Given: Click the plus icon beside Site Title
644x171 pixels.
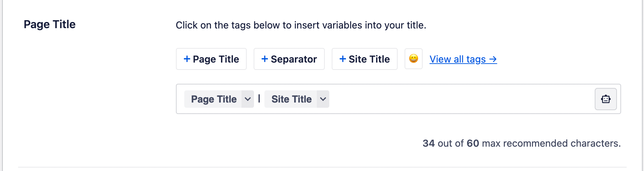Looking at the screenshot, I should pos(342,59).
